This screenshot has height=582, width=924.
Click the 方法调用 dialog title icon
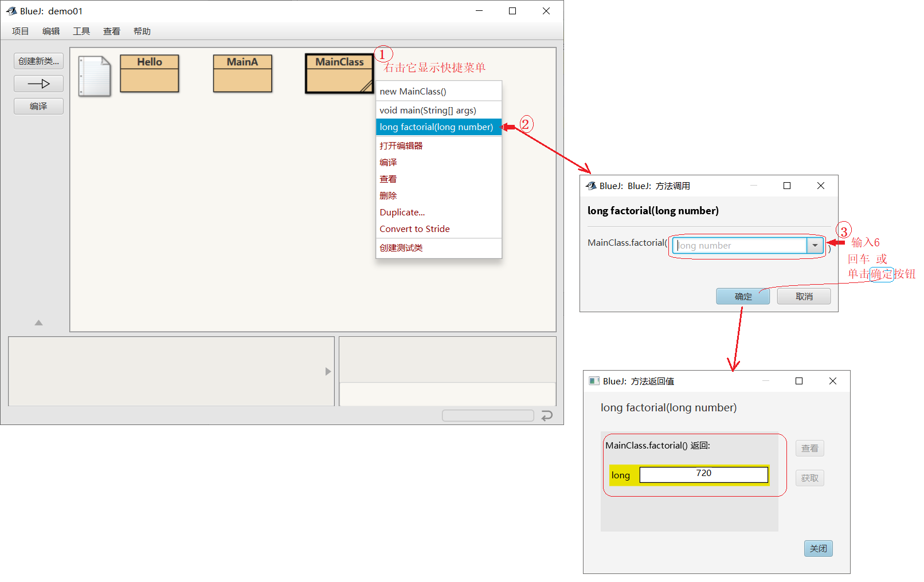(x=591, y=186)
